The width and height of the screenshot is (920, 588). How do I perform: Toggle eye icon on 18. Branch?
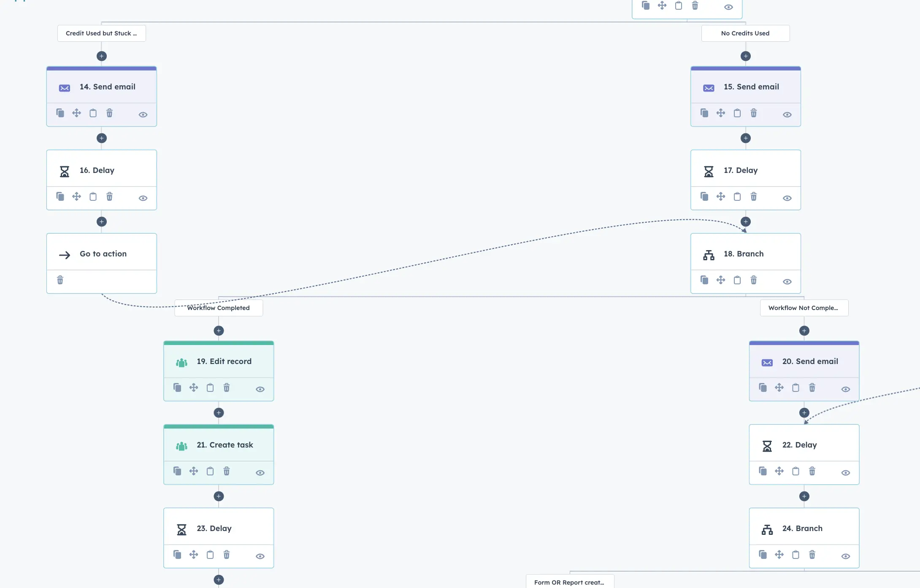click(787, 282)
